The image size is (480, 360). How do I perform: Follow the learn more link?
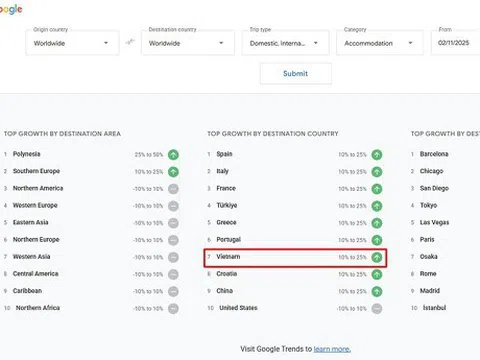pos(332,349)
